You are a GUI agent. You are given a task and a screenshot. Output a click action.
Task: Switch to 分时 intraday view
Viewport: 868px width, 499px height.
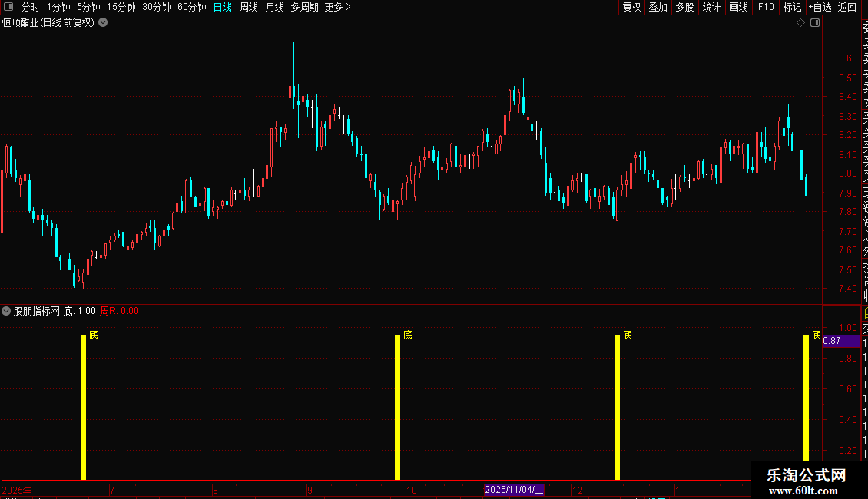[31, 7]
